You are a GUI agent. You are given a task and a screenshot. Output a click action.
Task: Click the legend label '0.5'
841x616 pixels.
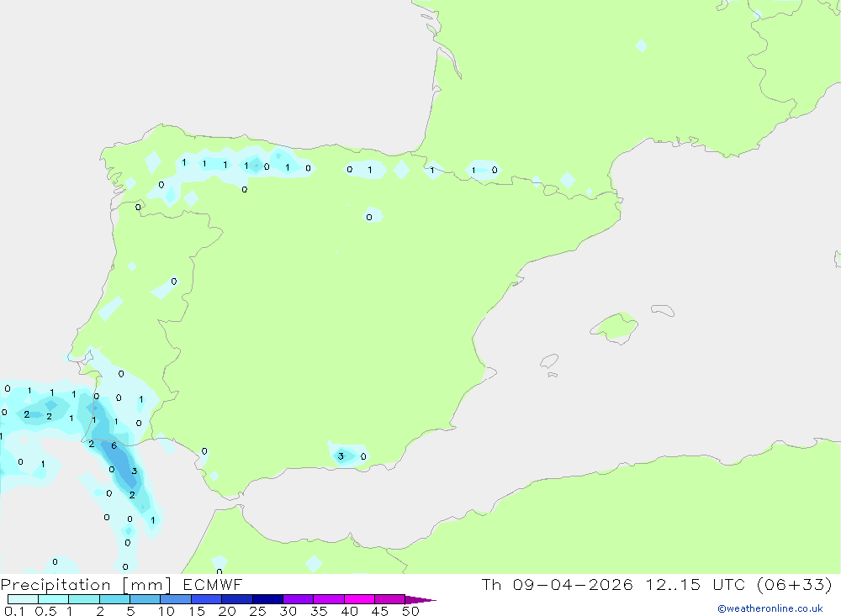(x=45, y=611)
